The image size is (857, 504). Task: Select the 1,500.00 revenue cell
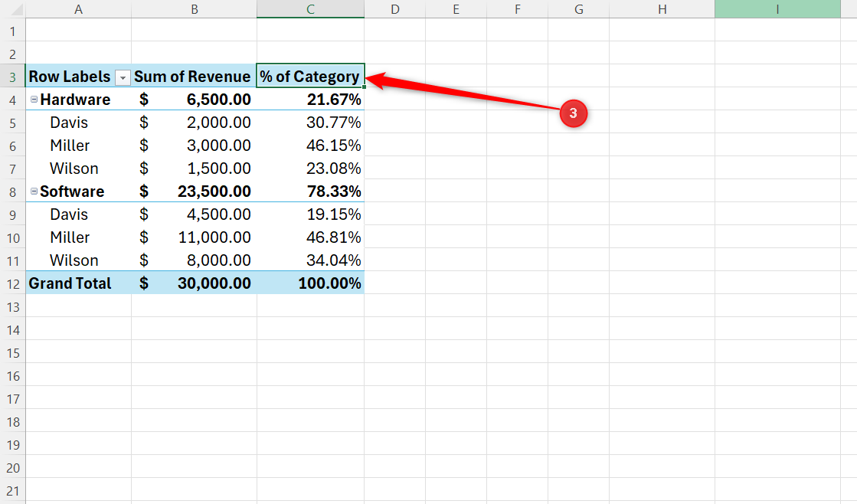194,169
